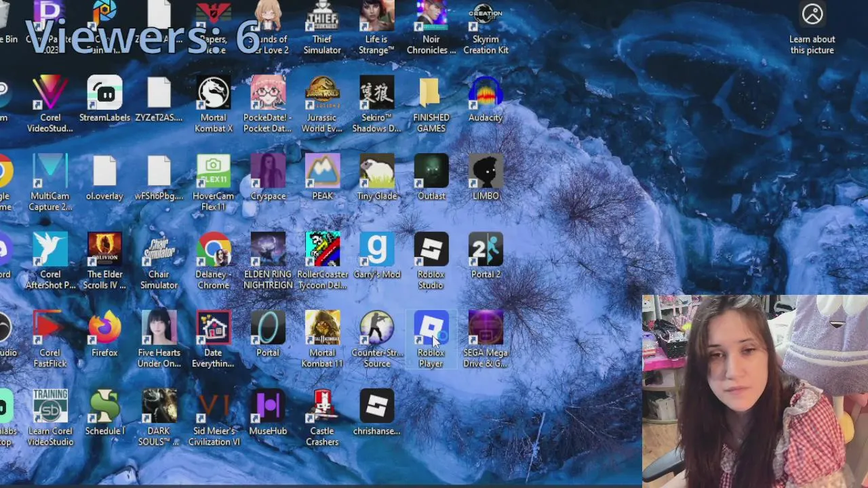Open Corel FastFlick shortcut
The height and width of the screenshot is (488, 868).
50,339
